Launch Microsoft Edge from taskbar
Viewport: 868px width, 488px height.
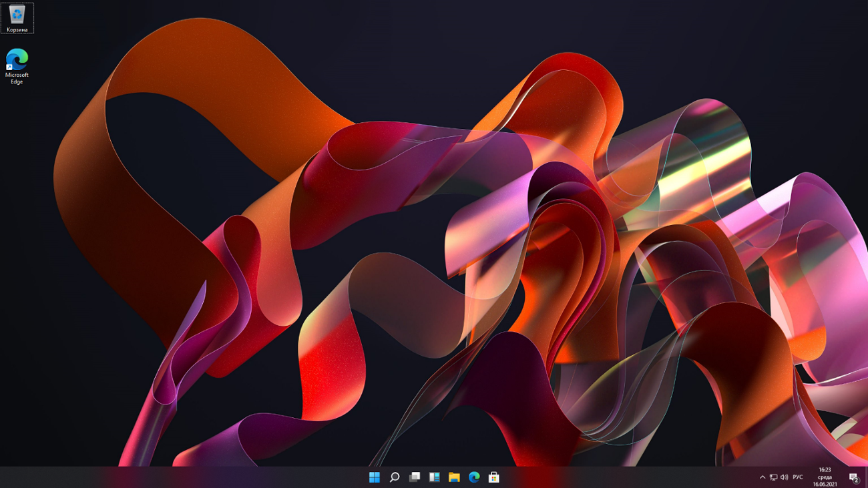pos(475,477)
